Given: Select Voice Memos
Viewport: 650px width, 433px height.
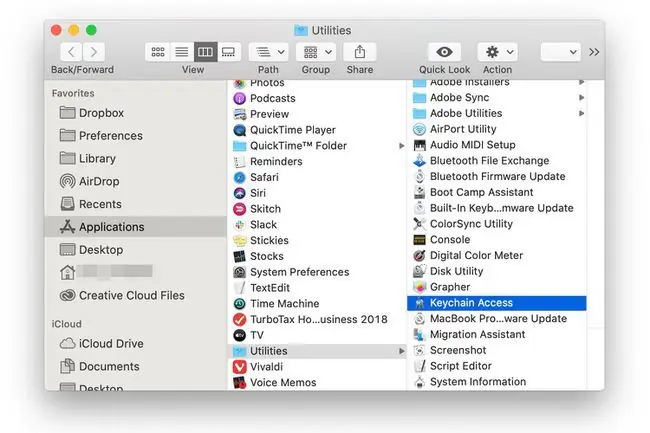Looking at the screenshot, I should pyautogui.click(x=317, y=382).
